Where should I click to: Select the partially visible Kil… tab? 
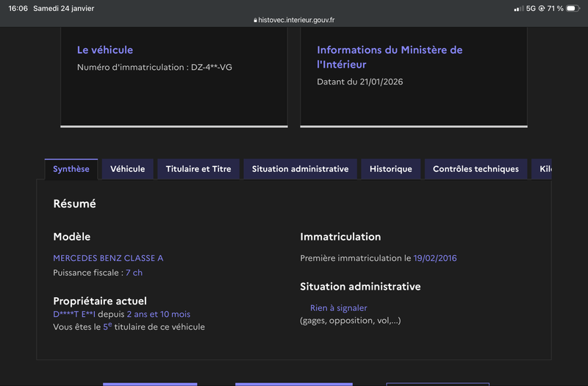click(542, 169)
